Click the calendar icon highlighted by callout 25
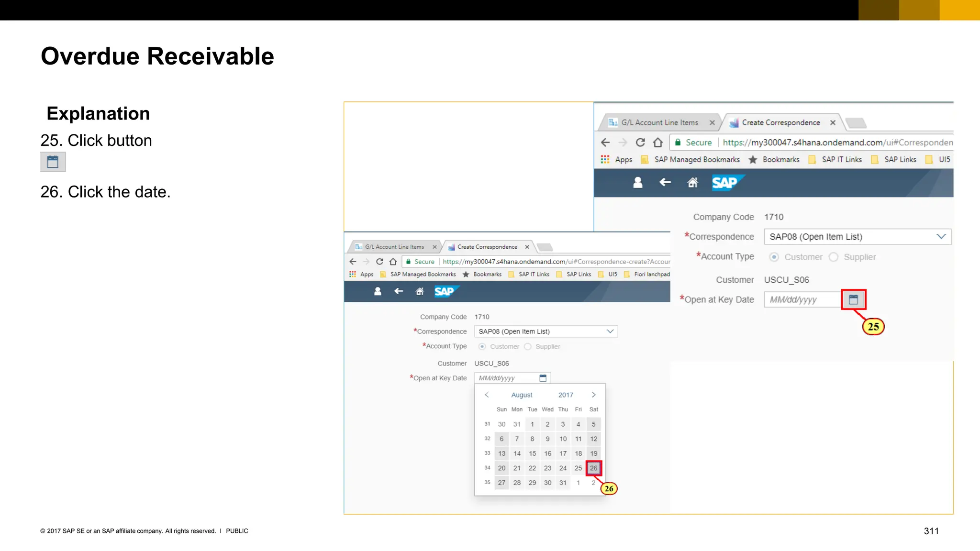The height and width of the screenshot is (551, 980). pos(853,299)
